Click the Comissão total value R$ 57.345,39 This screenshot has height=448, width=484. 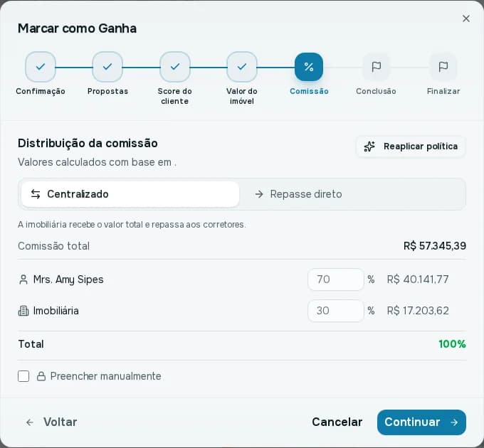tap(435, 246)
